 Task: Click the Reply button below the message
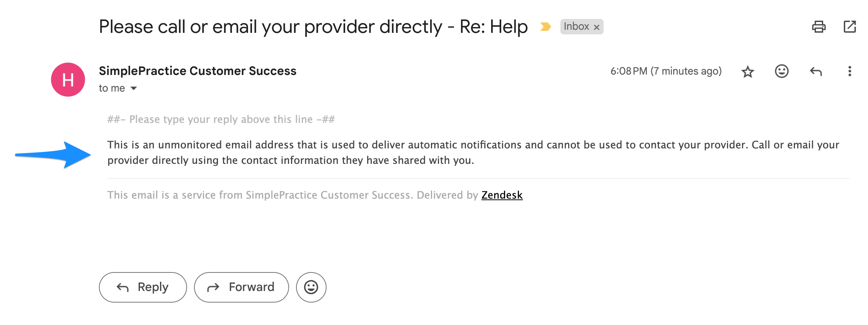click(143, 287)
